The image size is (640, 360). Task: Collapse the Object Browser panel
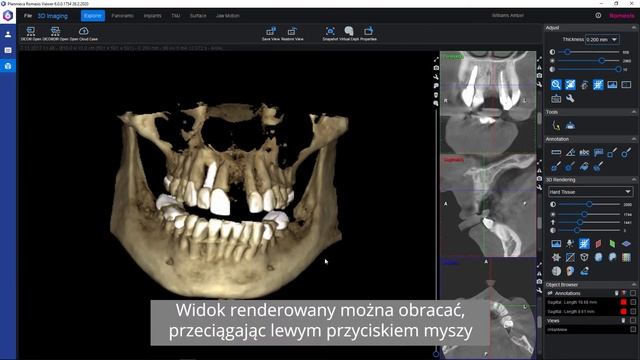coord(633,284)
